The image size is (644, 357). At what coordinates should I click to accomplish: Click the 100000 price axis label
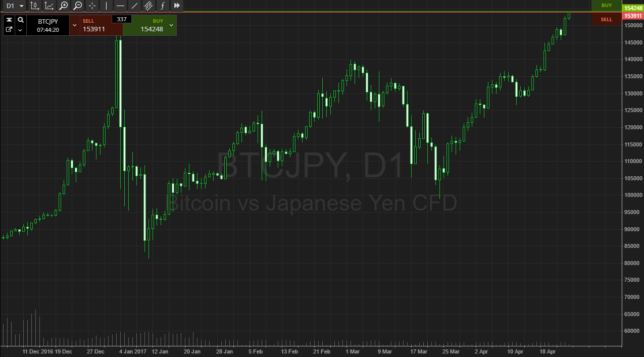point(633,195)
